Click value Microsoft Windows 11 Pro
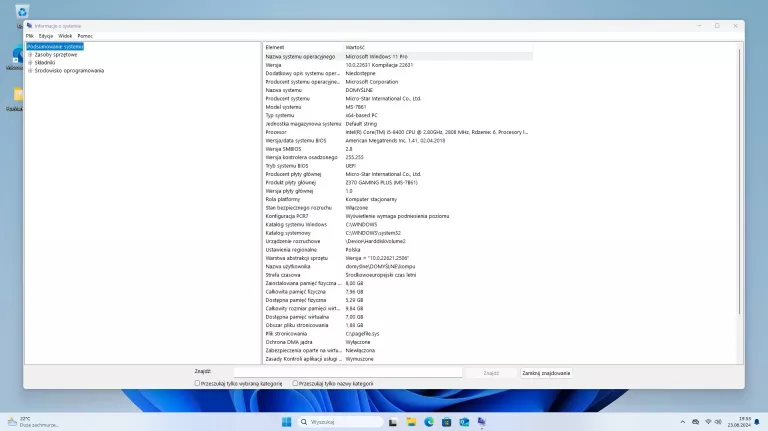768x431 pixels. tap(376, 56)
